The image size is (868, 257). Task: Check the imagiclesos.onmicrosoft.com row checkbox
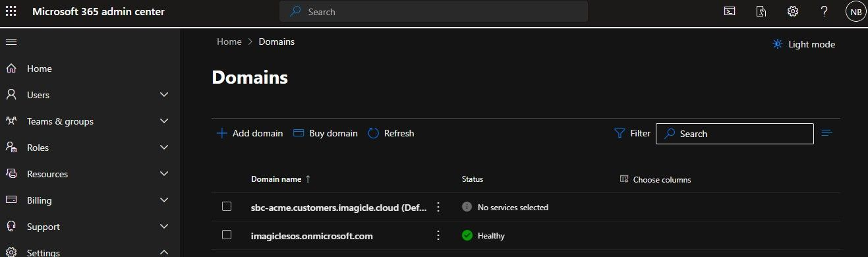tap(227, 235)
